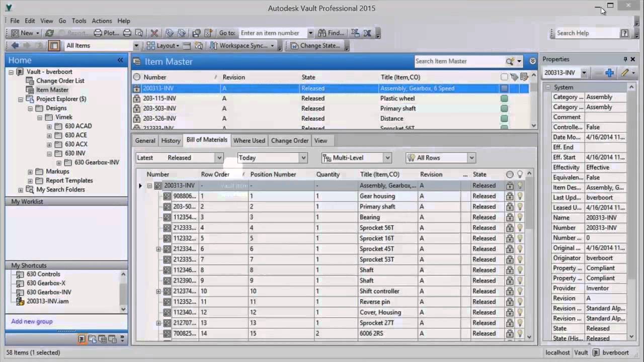Collapse the Home navigation panel chevron
644x362 pixels.
coord(120,60)
